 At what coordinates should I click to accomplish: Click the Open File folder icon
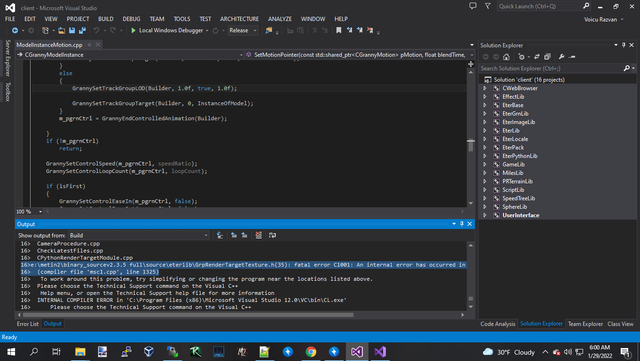pyautogui.click(x=62, y=31)
